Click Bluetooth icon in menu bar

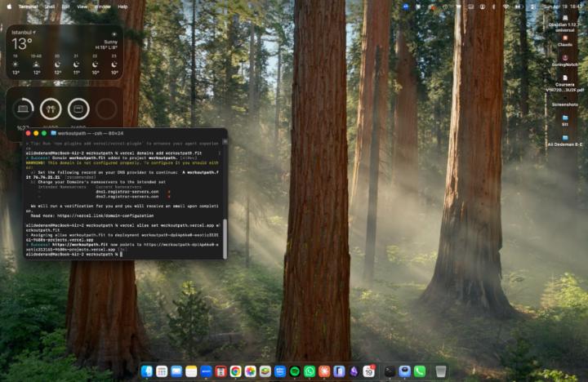click(493, 7)
